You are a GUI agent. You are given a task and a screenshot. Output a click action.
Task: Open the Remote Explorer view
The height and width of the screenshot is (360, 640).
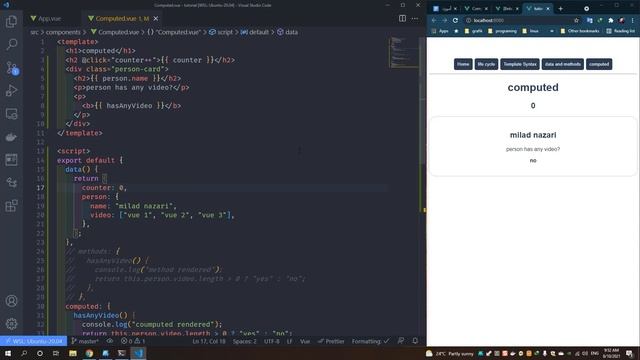point(11,113)
